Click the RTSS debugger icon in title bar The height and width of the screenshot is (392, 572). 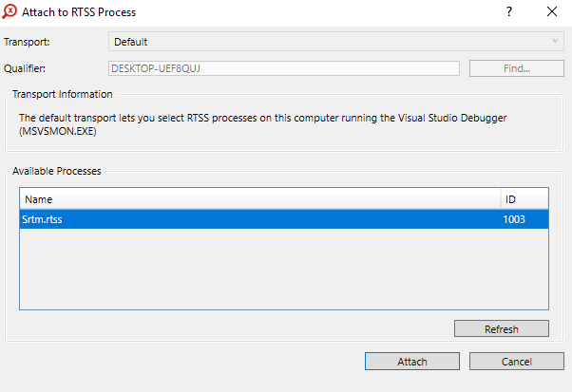point(10,12)
